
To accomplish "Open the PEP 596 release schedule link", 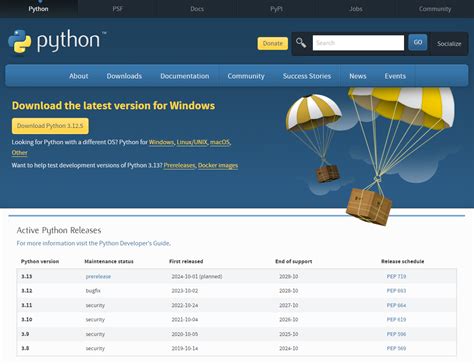I will [396, 334].
